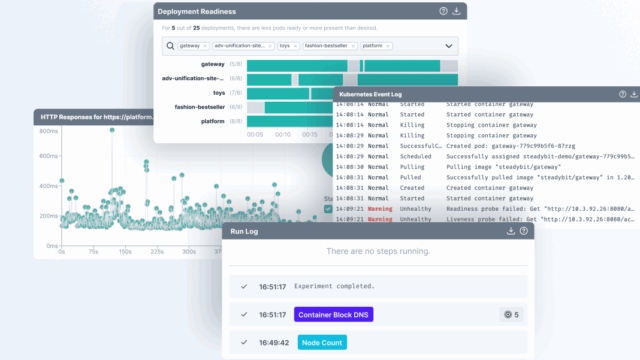640x360 pixels.
Task: Click the Run Log panel title
Action: pos(244,231)
